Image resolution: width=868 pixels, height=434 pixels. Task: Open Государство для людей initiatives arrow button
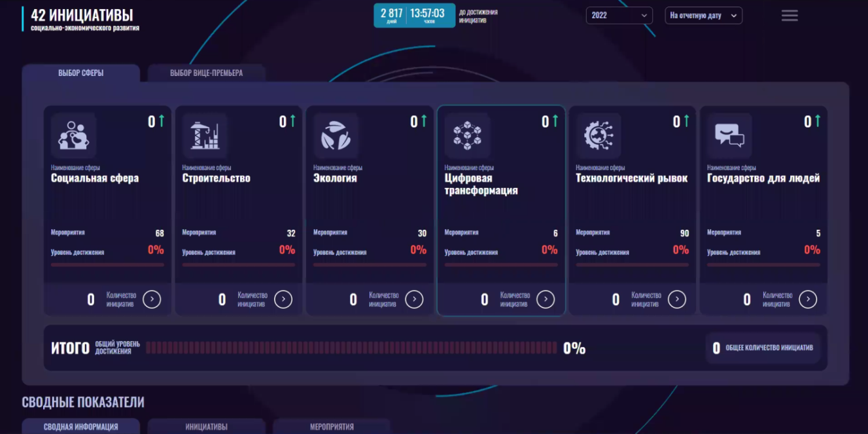pyautogui.click(x=808, y=299)
